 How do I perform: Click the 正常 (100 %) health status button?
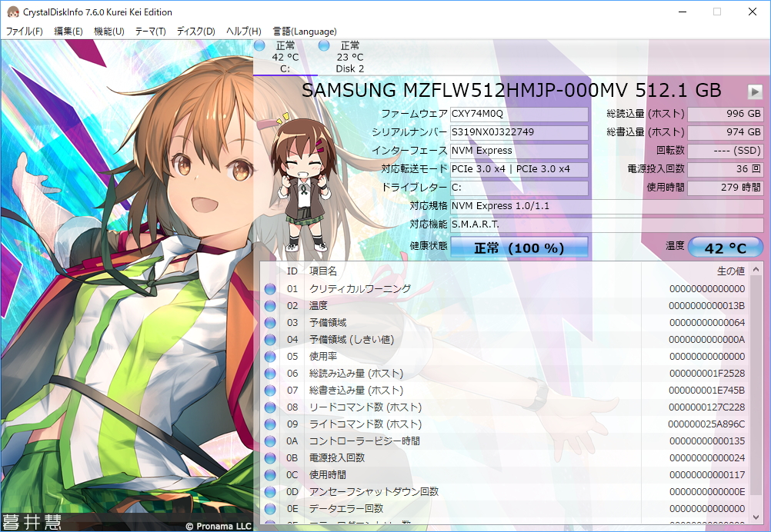pos(519,247)
